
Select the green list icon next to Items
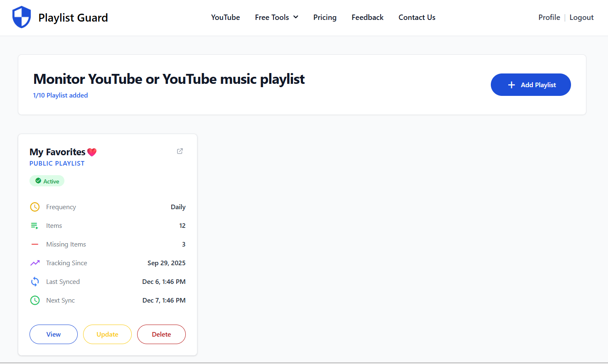tap(35, 225)
